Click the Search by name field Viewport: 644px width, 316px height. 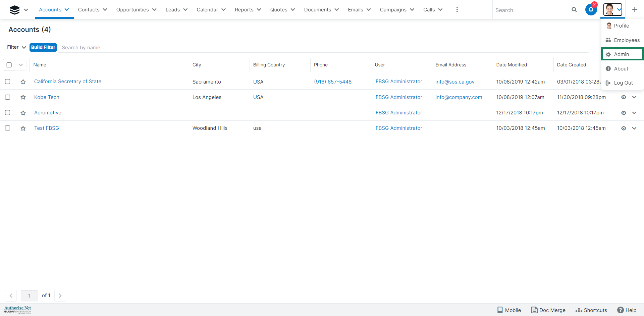click(x=322, y=48)
